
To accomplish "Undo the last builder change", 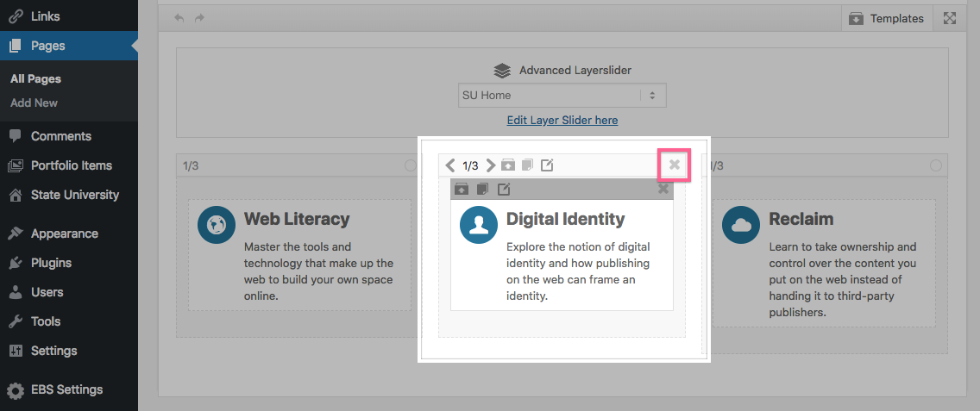I will tap(179, 19).
